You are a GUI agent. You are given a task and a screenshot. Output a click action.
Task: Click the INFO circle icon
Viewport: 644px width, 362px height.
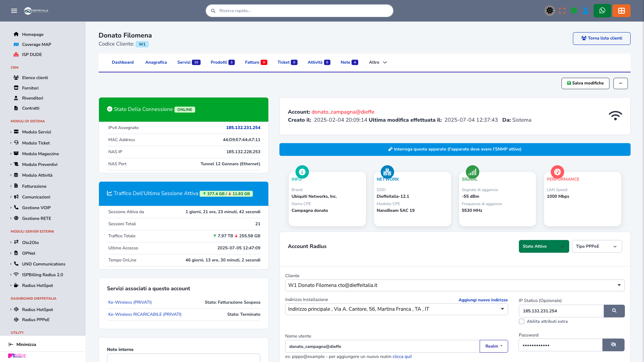point(302,172)
